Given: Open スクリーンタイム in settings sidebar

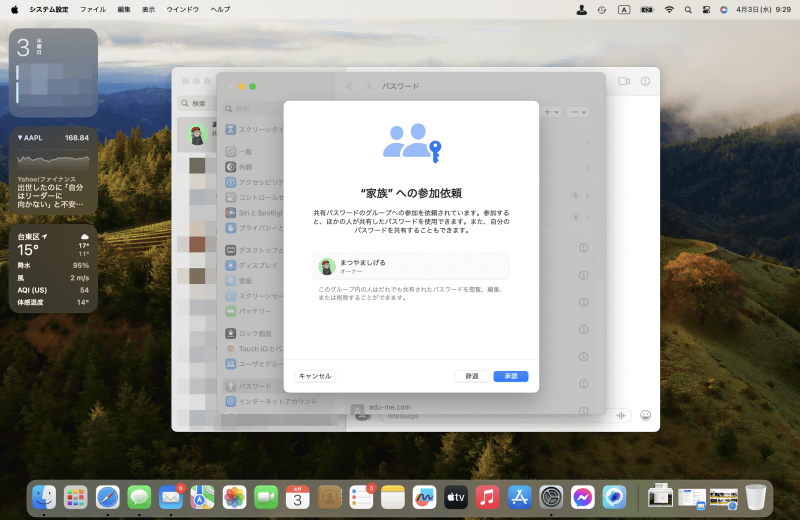Looking at the screenshot, I should [254, 130].
